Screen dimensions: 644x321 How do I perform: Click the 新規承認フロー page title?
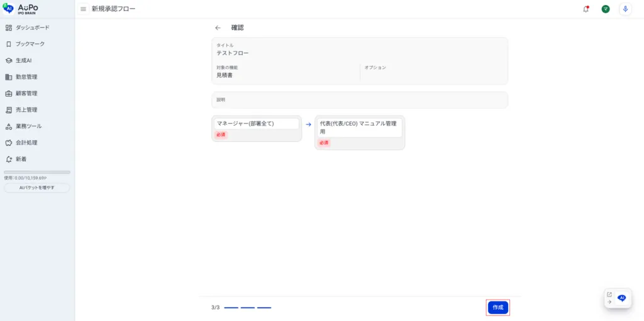[113, 9]
